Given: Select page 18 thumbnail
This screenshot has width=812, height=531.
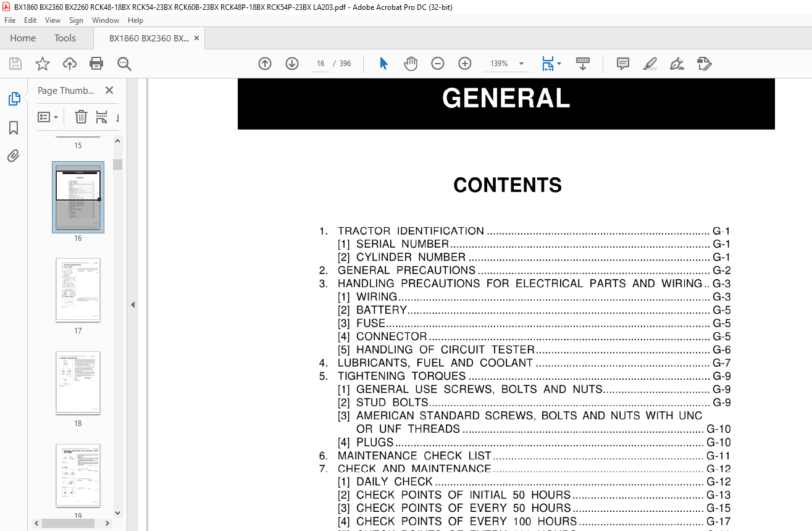Looking at the screenshot, I should click(78, 383).
